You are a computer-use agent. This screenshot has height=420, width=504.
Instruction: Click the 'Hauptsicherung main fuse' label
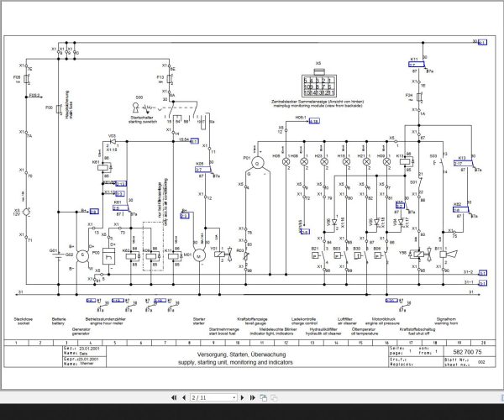[69, 104]
